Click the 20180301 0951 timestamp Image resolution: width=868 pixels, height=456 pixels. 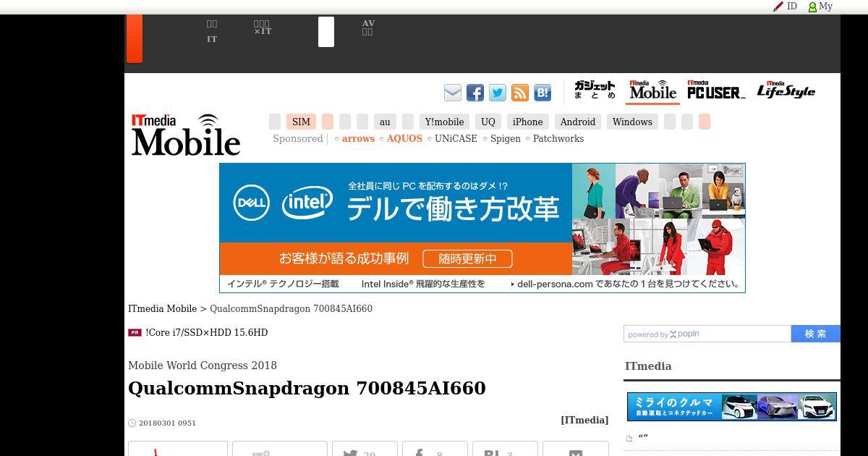pos(167,423)
